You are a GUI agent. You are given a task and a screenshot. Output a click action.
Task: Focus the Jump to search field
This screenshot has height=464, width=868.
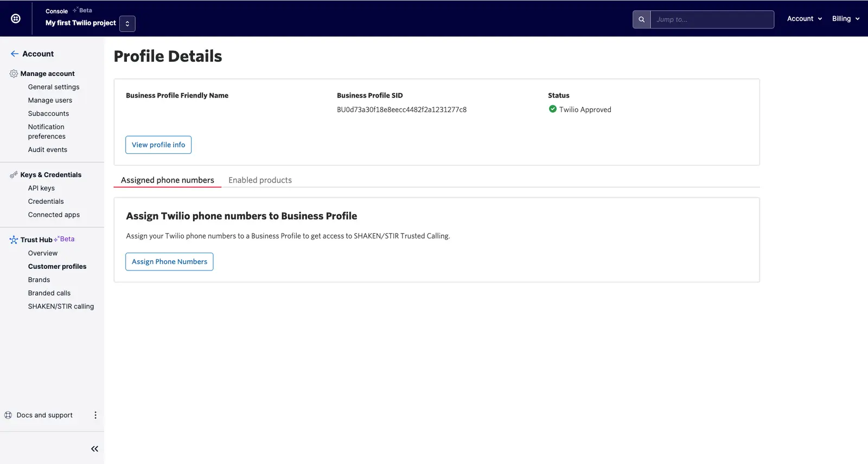712,20
